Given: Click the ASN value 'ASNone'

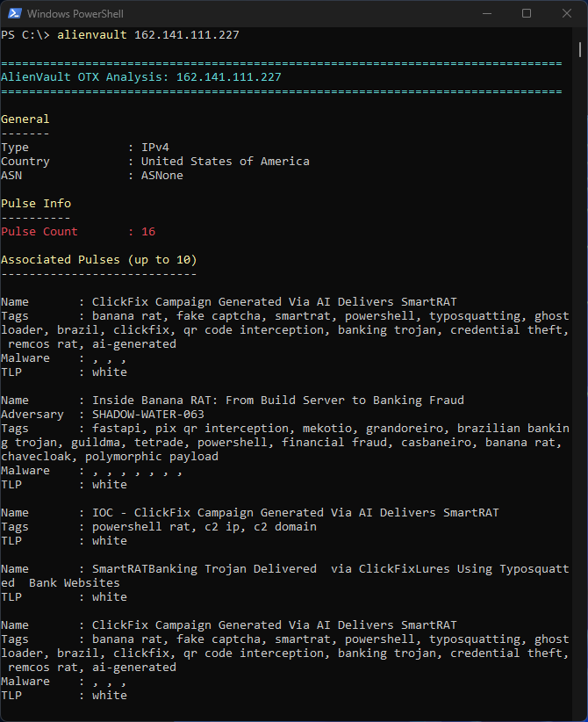Looking at the screenshot, I should click(x=162, y=176).
